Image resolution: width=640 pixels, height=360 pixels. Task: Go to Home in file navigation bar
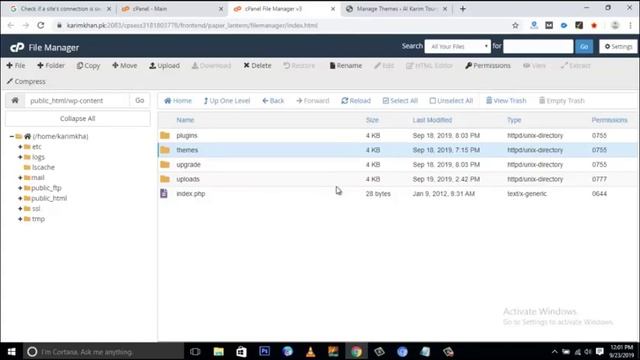(x=178, y=100)
